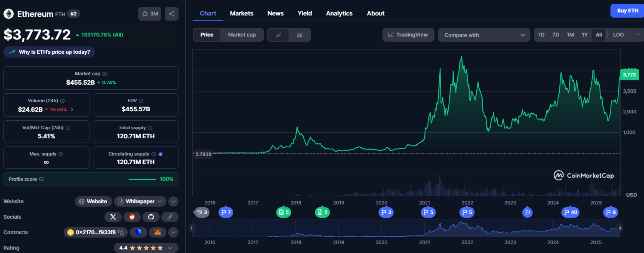Grab the left handle of range slider
This screenshot has width=644, height=253.
[192, 228]
